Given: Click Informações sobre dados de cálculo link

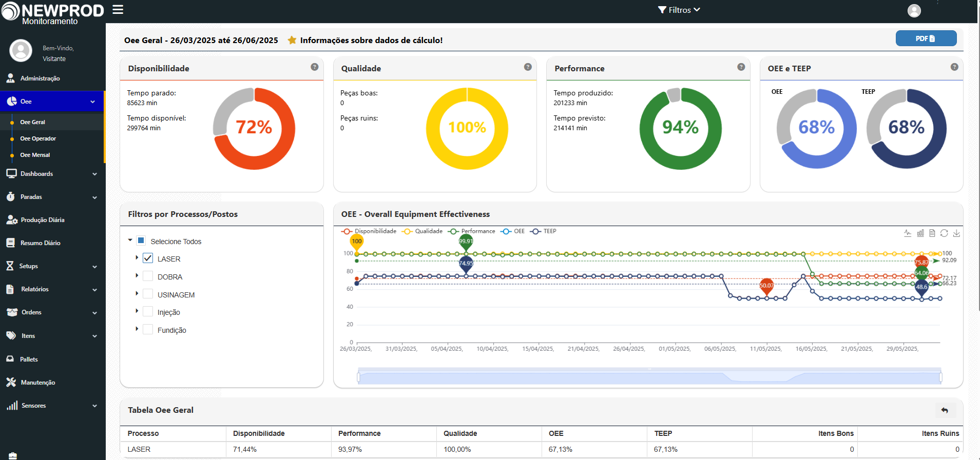Looking at the screenshot, I should (x=371, y=40).
